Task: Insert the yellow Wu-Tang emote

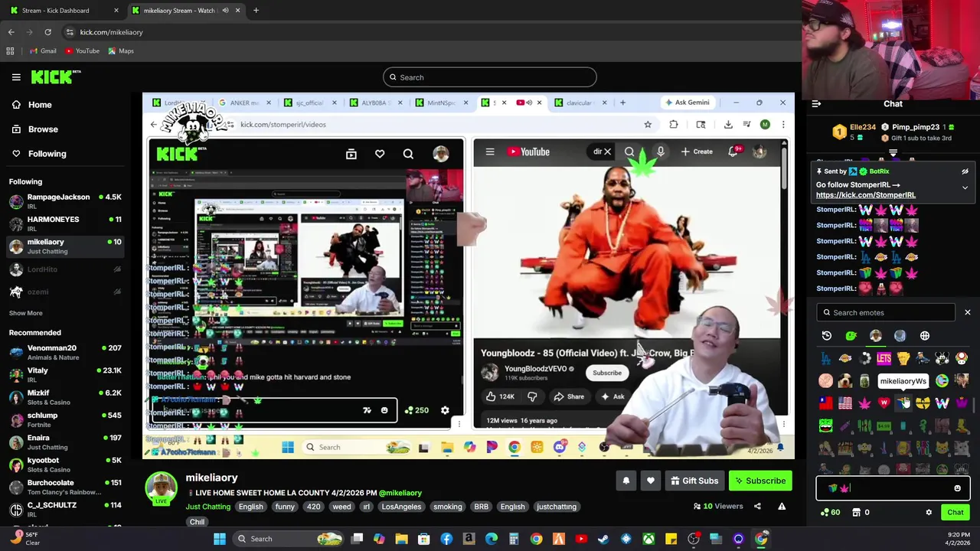Action: point(923,403)
